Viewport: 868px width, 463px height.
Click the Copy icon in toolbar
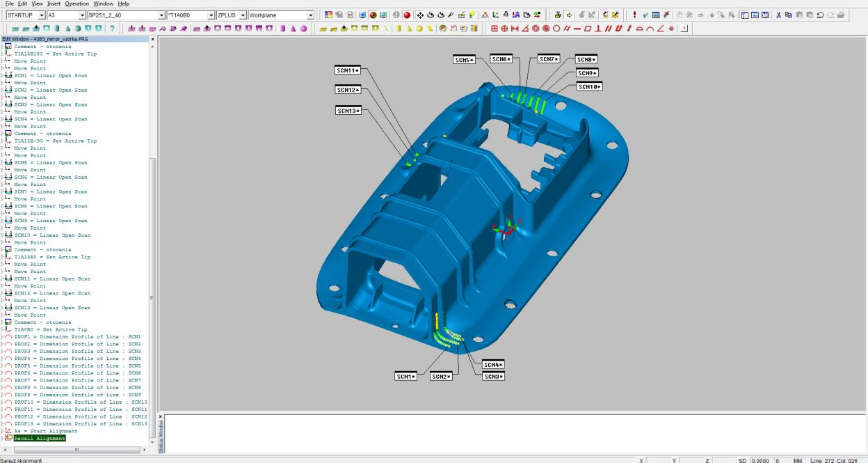tap(789, 15)
